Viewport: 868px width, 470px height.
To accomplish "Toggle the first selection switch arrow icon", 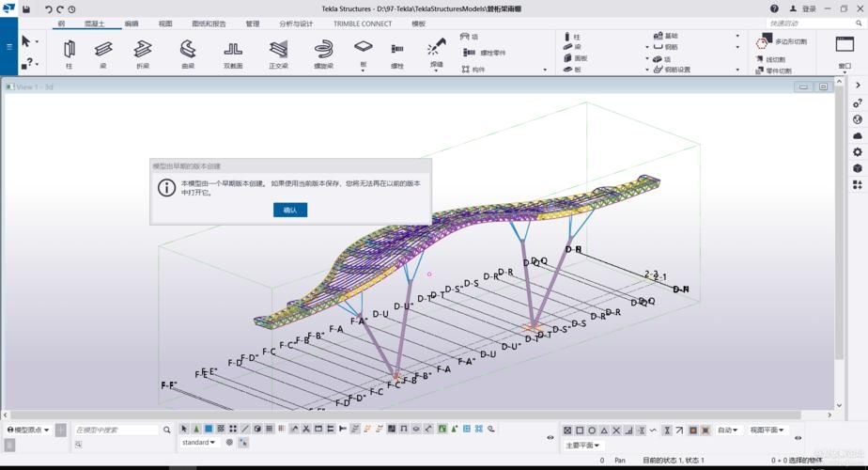I will point(184,430).
